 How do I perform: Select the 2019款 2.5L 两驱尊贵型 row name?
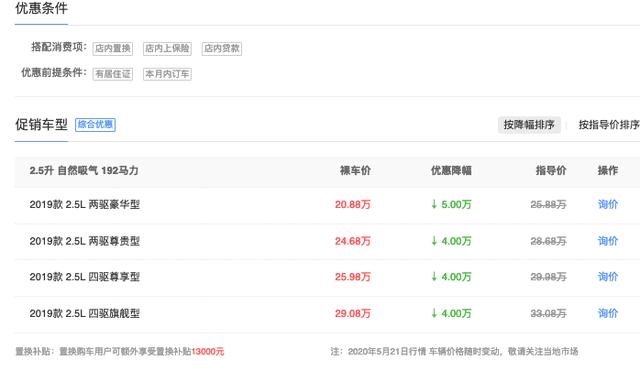click(x=84, y=241)
